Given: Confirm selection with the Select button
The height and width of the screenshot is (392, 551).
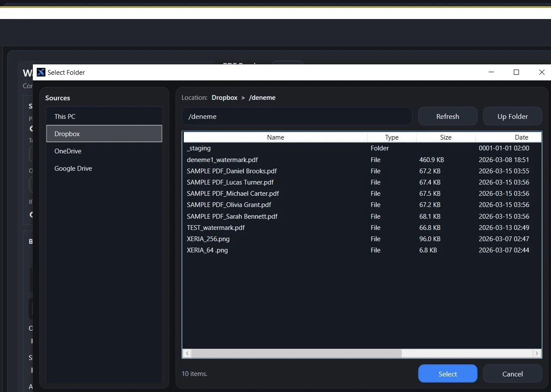Looking at the screenshot, I should (448, 373).
